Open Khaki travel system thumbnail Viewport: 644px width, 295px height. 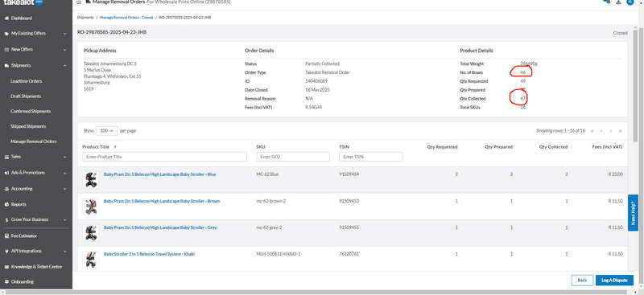coord(91,260)
